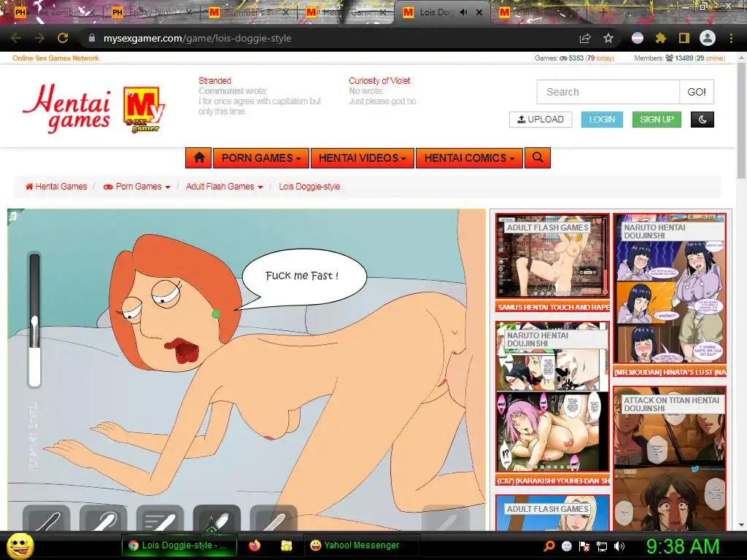Viewport: 747px width, 560px height.
Task: Click the vertical meter slider in the game
Action: click(x=34, y=320)
